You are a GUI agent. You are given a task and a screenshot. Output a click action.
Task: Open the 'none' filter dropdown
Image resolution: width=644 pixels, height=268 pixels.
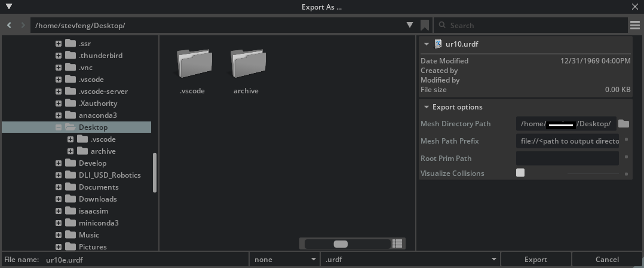pyautogui.click(x=314, y=260)
